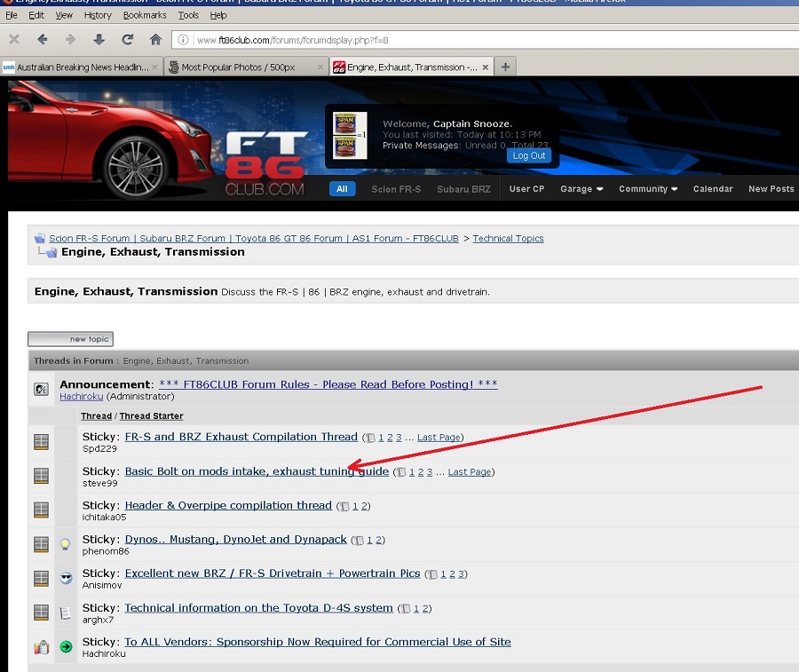Click the Log Out button
The height and width of the screenshot is (672, 799).
529,155
